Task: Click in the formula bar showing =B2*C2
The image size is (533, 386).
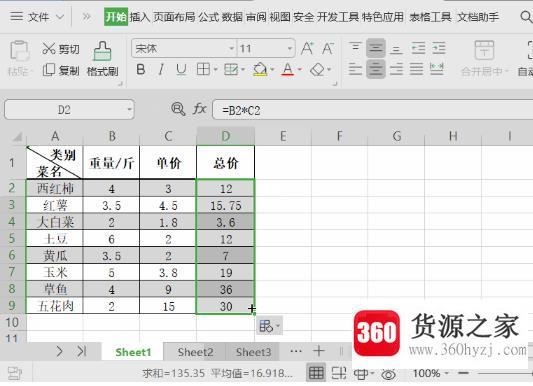Action: point(372,110)
